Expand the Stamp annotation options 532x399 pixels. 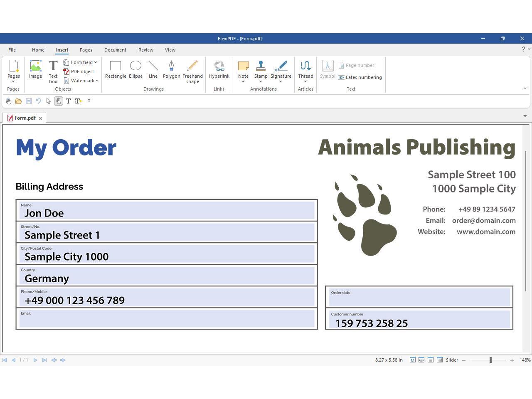(x=261, y=81)
